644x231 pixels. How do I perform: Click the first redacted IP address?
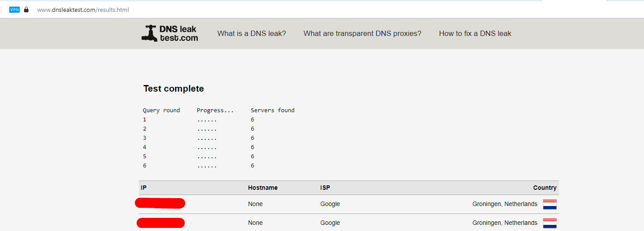coord(160,203)
